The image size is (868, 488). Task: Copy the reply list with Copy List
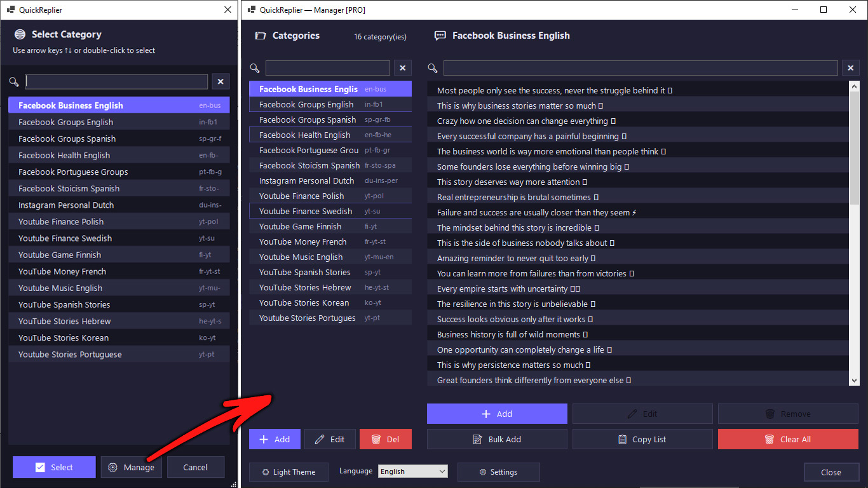tap(642, 439)
